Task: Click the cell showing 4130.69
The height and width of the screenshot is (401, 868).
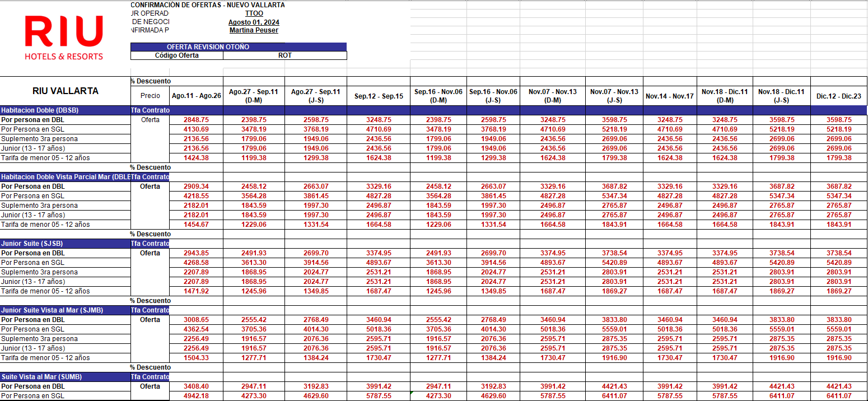Action: (x=196, y=129)
